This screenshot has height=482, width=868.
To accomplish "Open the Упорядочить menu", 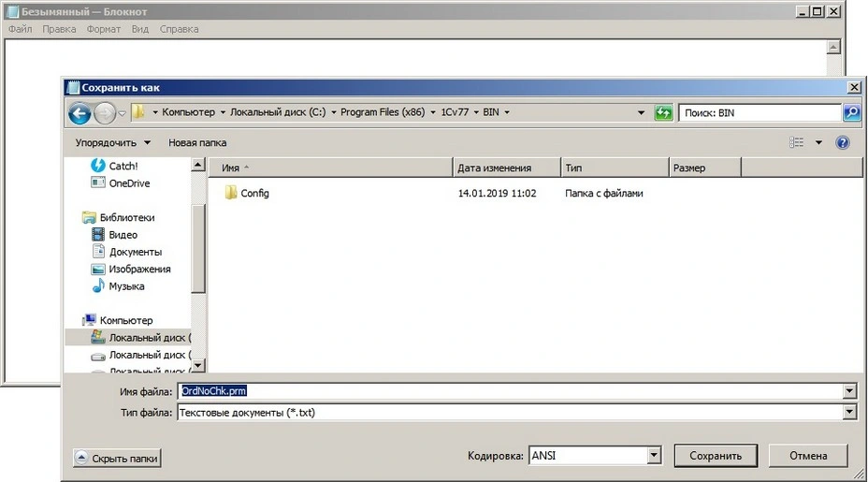I will click(112, 143).
